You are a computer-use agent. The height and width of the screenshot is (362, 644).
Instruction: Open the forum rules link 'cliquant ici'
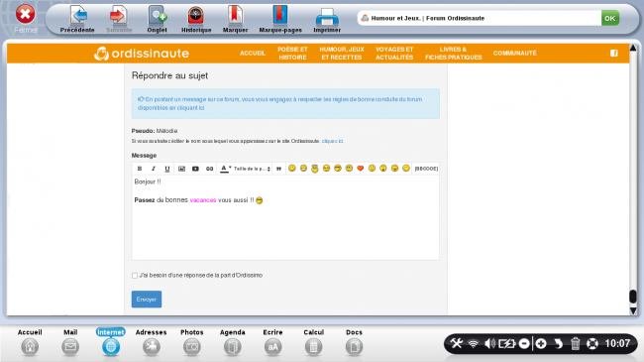190,108
